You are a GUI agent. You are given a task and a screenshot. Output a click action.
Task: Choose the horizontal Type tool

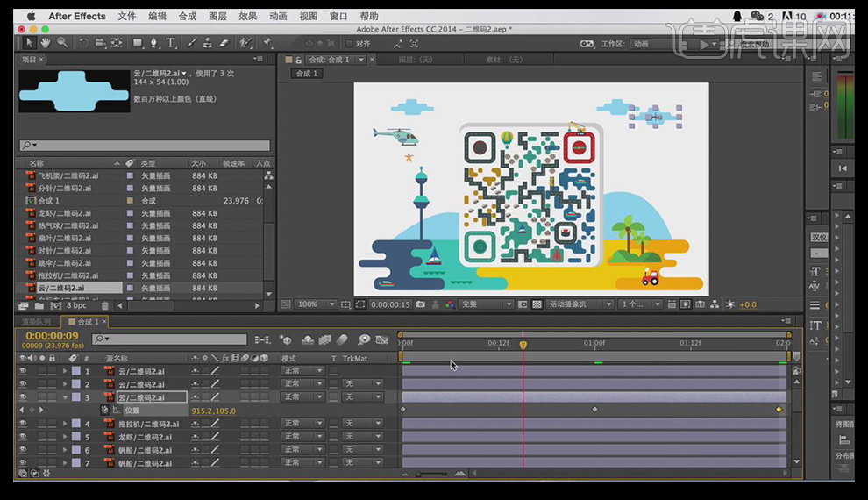(170, 42)
